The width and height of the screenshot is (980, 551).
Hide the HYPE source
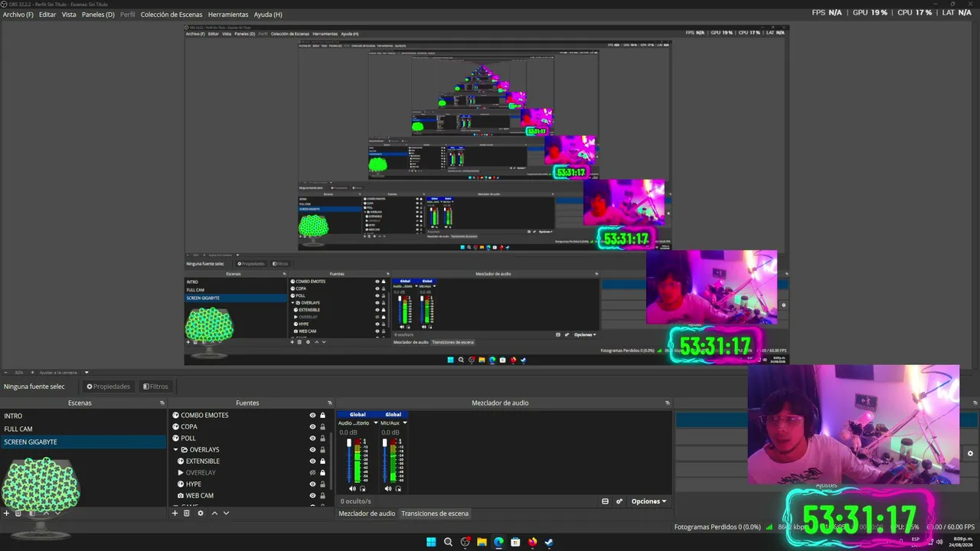pos(312,484)
